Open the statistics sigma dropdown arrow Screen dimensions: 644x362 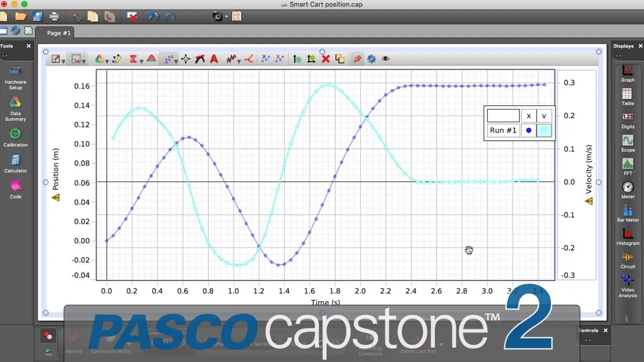coord(141,61)
